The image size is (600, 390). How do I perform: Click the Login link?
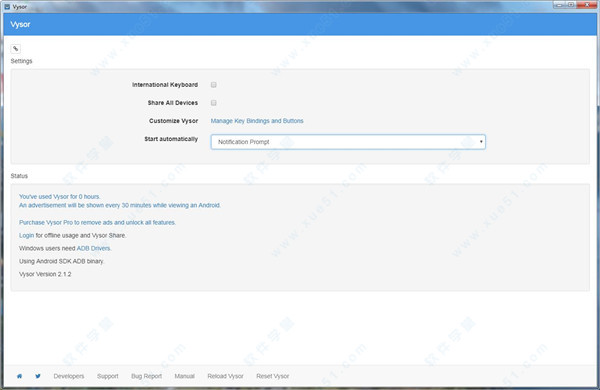(x=26, y=235)
